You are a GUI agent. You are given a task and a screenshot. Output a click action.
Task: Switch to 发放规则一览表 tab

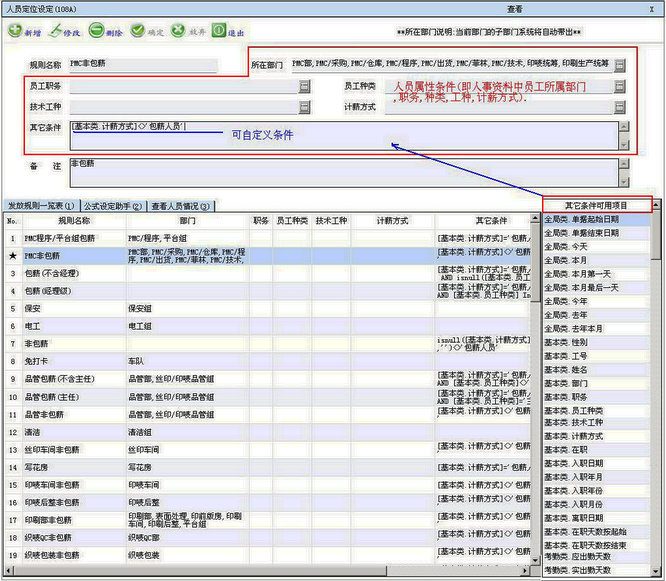(x=41, y=206)
